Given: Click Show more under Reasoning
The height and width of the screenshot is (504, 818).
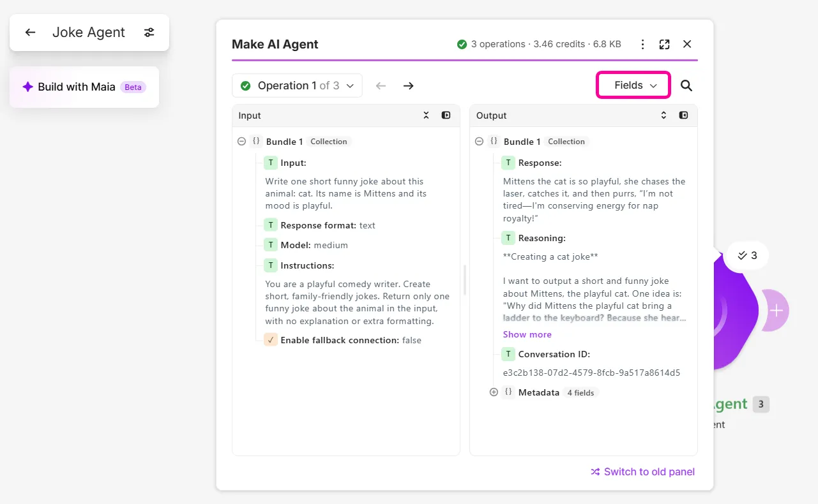Looking at the screenshot, I should click(527, 334).
